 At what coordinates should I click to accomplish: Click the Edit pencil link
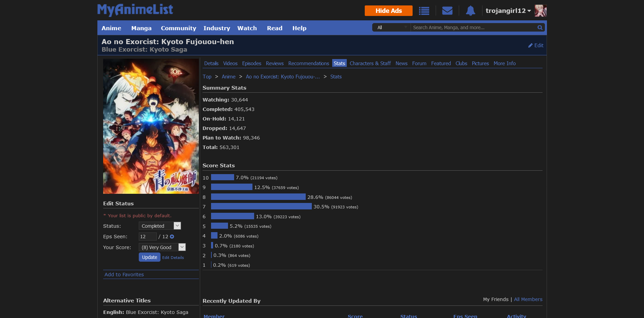pyautogui.click(x=535, y=45)
